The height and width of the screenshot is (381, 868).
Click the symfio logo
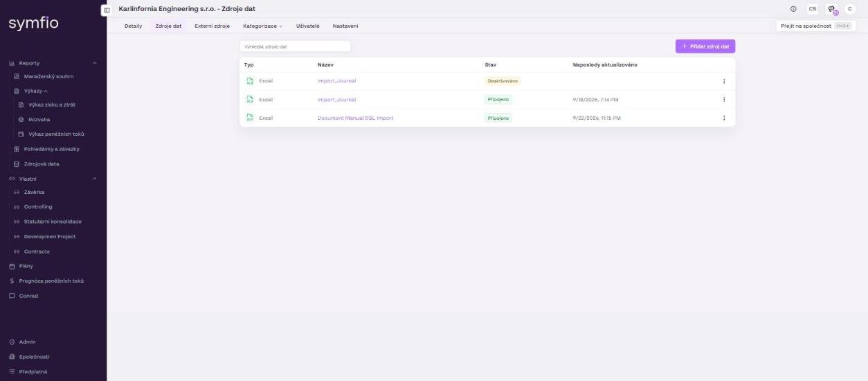point(33,24)
